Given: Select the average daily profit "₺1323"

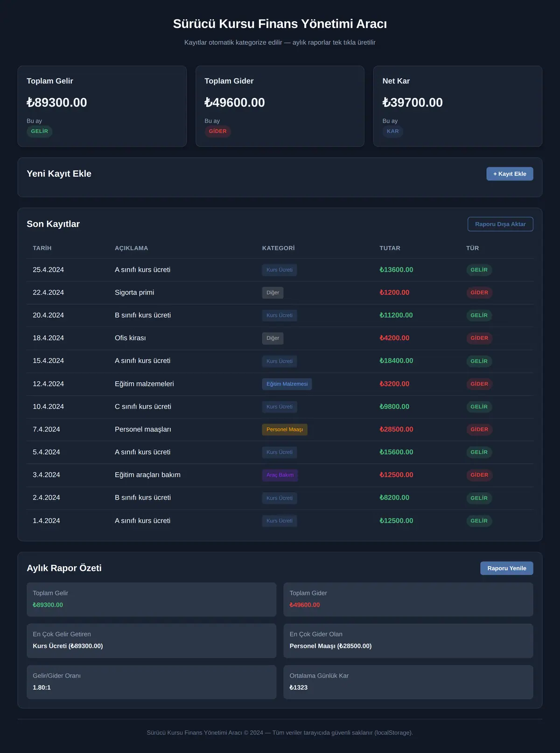Looking at the screenshot, I should pos(298,688).
